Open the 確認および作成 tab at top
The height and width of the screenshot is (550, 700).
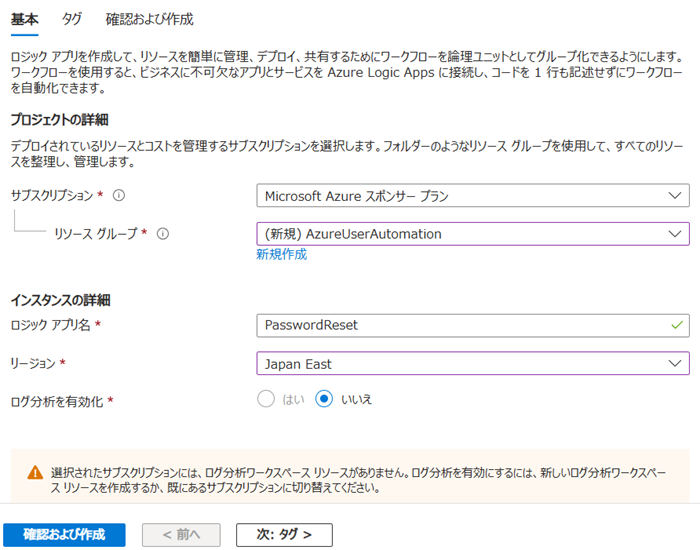(x=149, y=19)
